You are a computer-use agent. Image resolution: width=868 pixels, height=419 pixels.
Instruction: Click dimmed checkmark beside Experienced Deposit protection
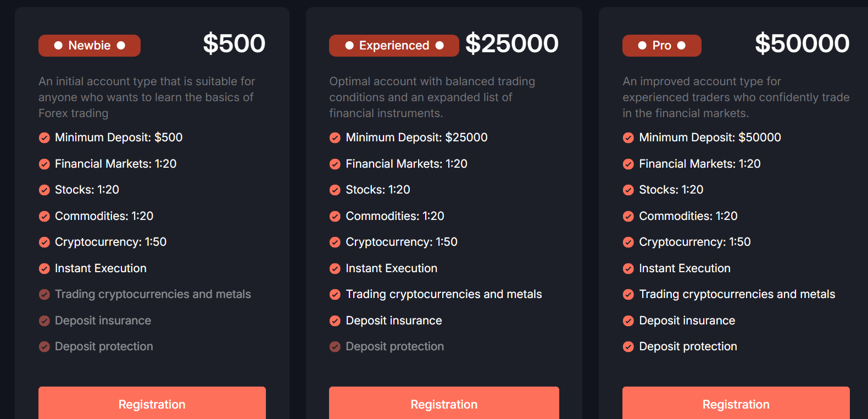[x=335, y=347]
